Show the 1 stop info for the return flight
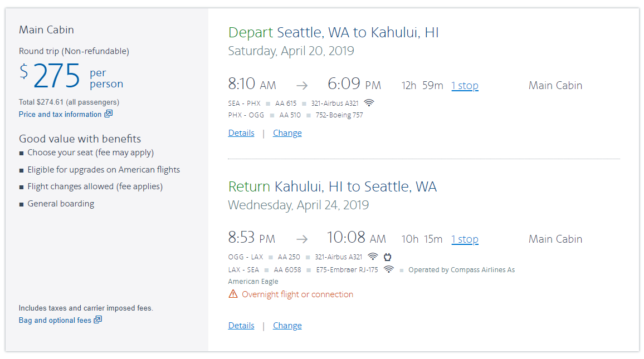The width and height of the screenshot is (644, 359). [x=465, y=239]
